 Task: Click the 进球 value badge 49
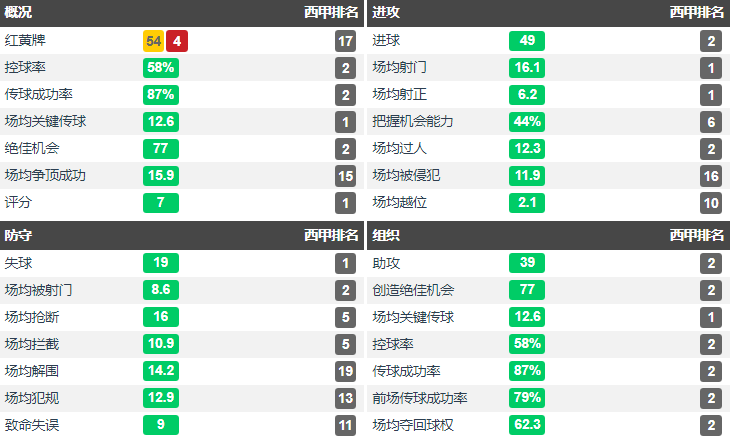527,41
